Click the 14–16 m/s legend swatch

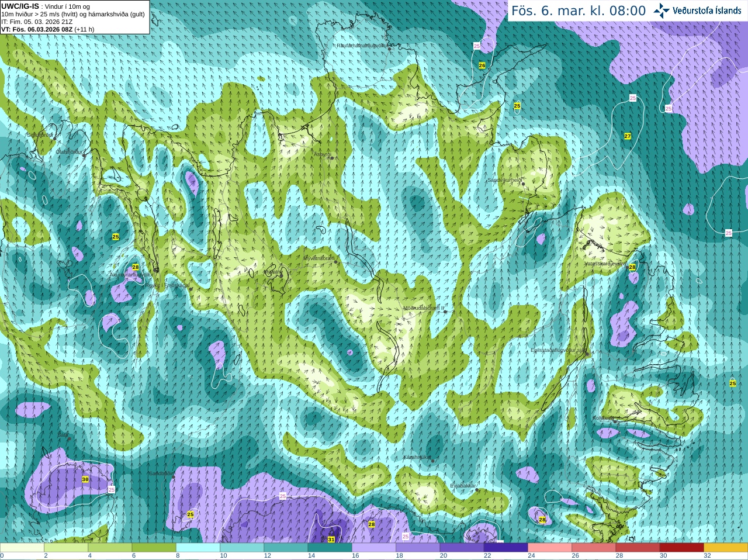coord(330,548)
